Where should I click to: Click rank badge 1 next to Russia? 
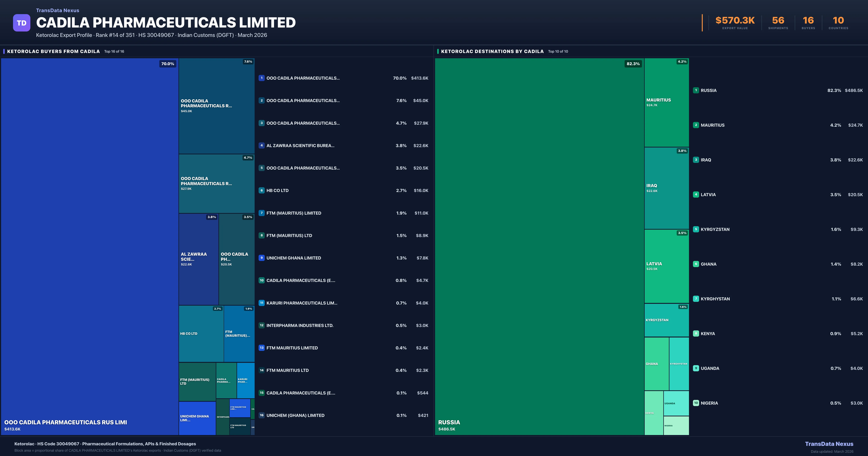click(696, 90)
